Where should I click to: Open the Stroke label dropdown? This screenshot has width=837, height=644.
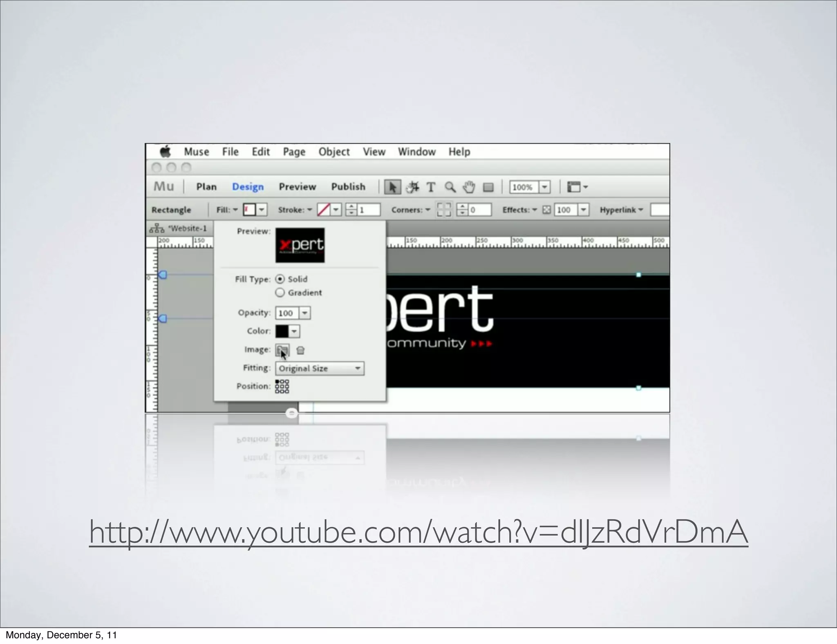pyautogui.click(x=295, y=210)
